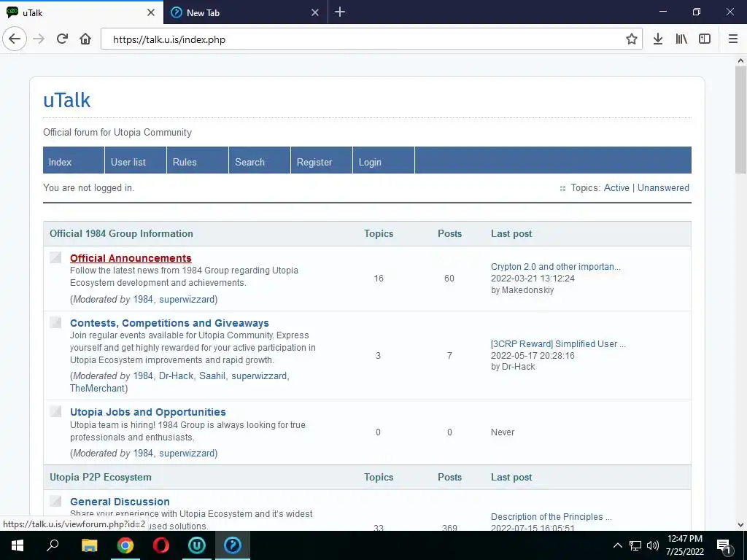Image resolution: width=747 pixels, height=560 pixels.
Task: Open TheMerchant moderator profile link
Action: (x=97, y=388)
